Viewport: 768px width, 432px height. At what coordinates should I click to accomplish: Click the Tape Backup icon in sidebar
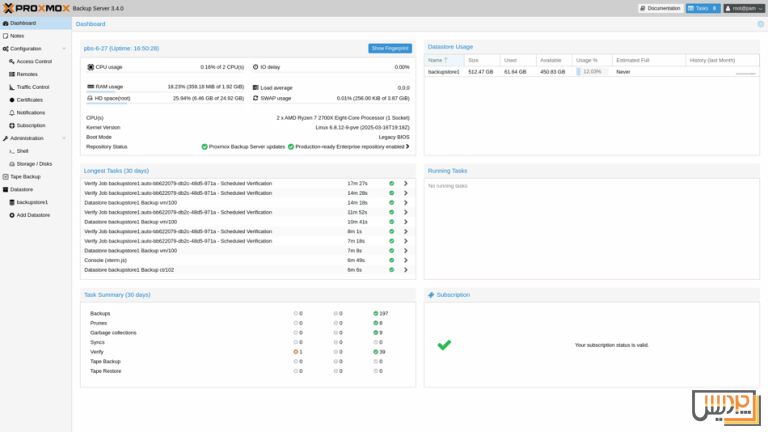6,176
